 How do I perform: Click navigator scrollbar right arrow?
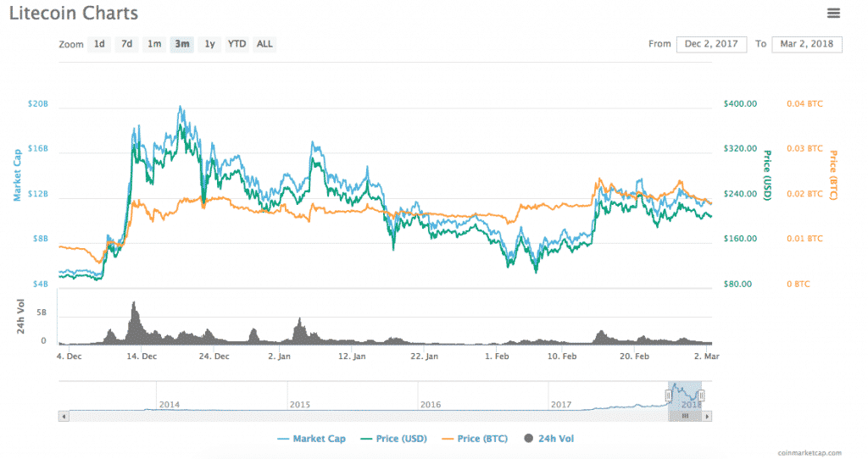707,416
